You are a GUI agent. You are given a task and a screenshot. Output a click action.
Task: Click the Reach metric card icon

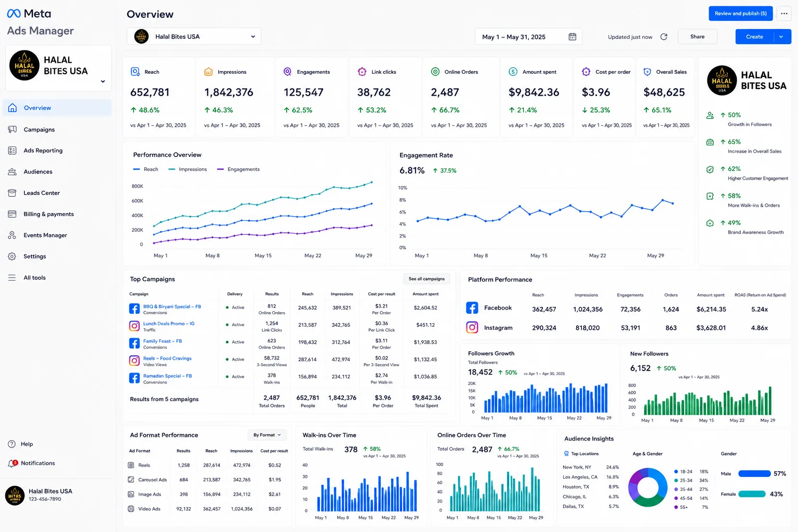click(135, 72)
